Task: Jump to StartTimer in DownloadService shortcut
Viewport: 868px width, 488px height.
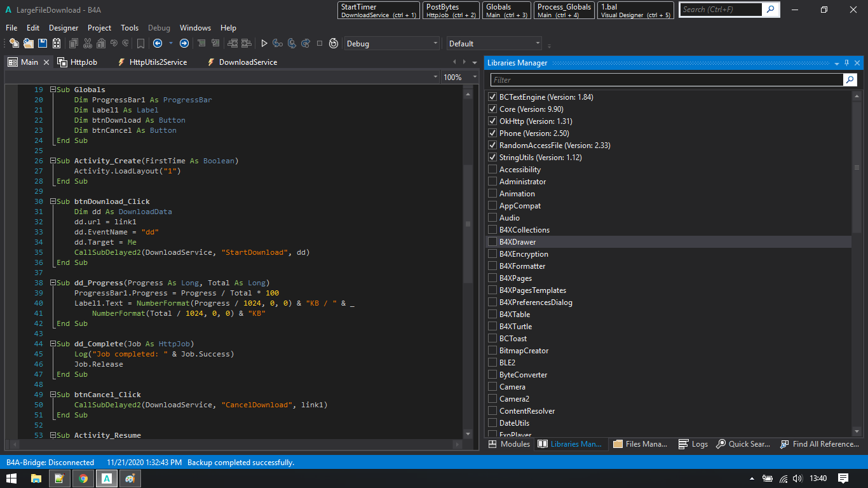Action: point(379,11)
